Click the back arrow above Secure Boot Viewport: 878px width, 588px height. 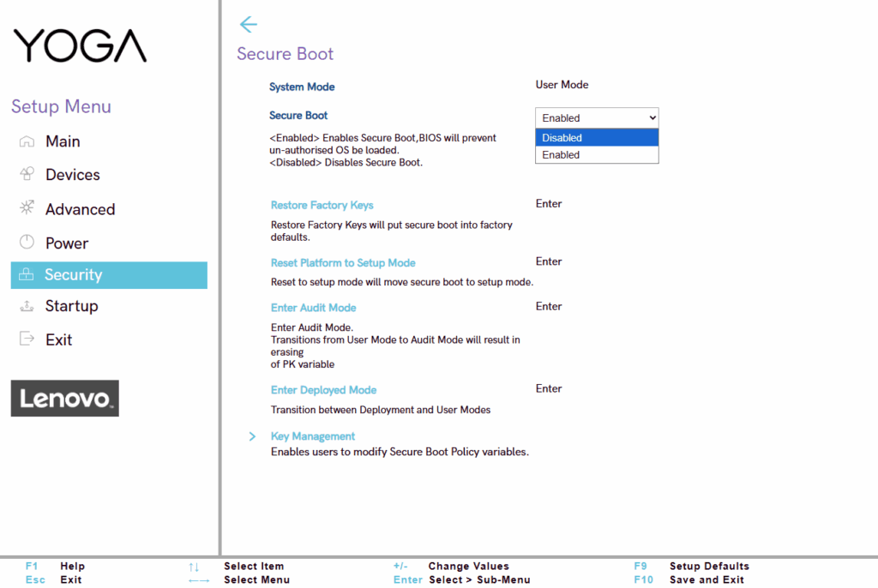tap(248, 24)
